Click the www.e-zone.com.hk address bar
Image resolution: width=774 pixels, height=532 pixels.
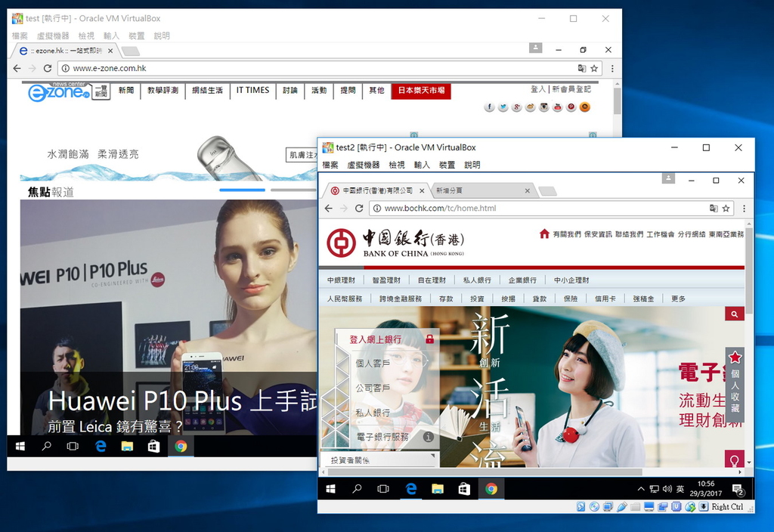click(x=330, y=68)
